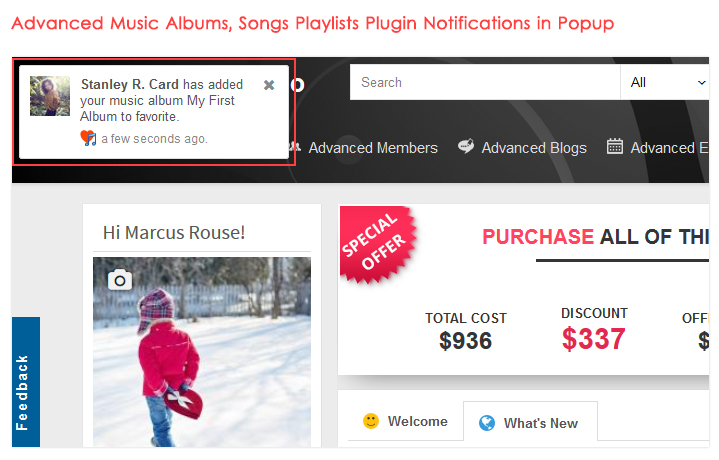The image size is (719, 460).
Task: Click the 'a few seconds ago' timestamp
Action: (155, 138)
